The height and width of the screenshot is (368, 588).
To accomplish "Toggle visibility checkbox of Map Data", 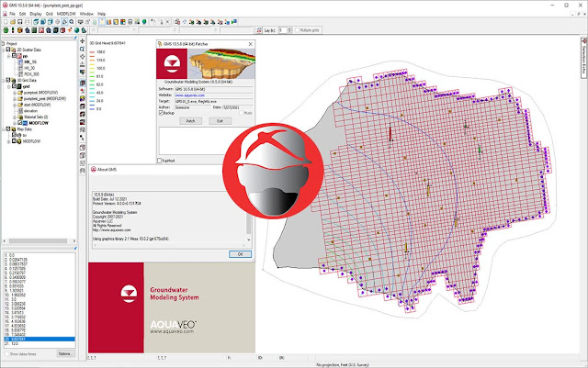I will click(8, 128).
